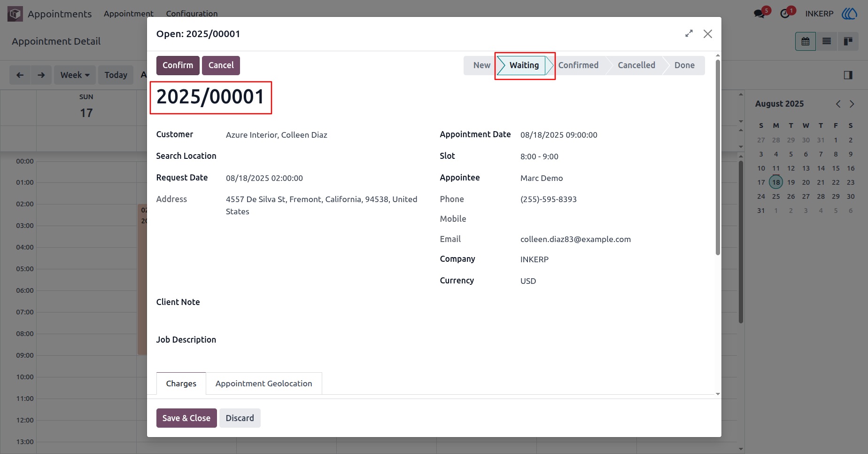Open the Week range dropdown
Screen dimensions: 868x454
point(75,75)
